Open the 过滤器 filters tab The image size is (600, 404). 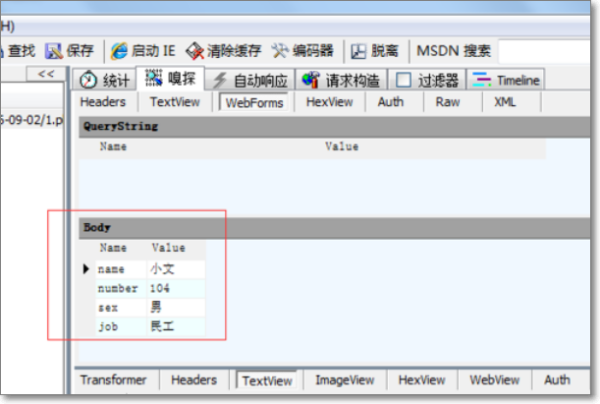pos(427,80)
